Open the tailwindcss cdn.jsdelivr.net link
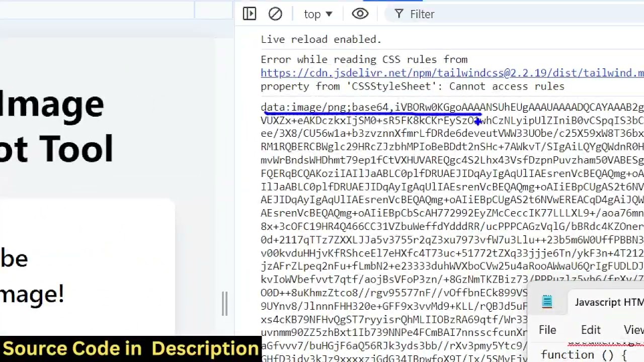This screenshot has width=644, height=362. tap(452, 73)
